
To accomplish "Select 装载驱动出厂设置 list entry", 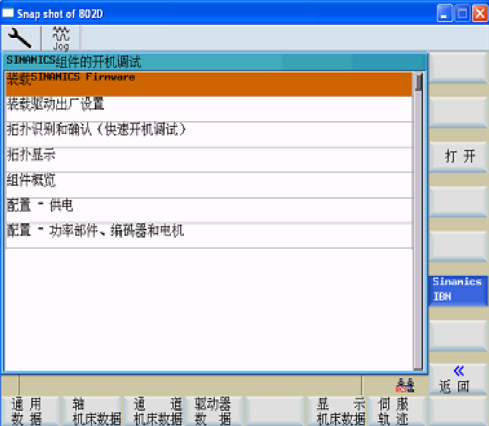I will click(x=209, y=109).
